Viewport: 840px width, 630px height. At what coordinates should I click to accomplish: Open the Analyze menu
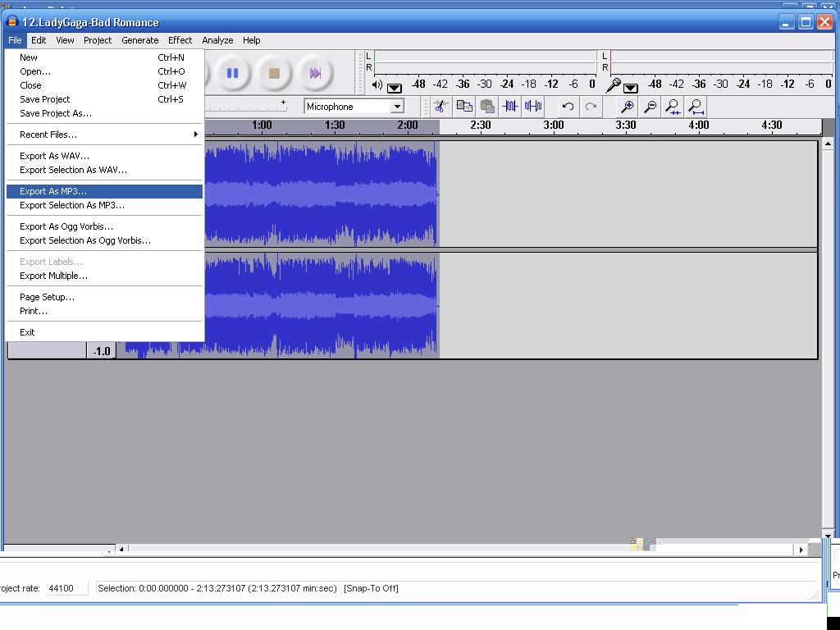pos(217,40)
